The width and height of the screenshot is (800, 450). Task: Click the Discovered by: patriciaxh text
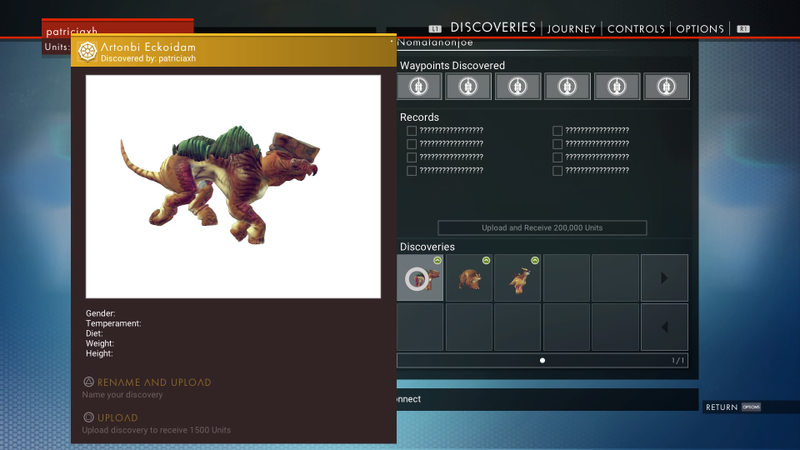[148, 59]
